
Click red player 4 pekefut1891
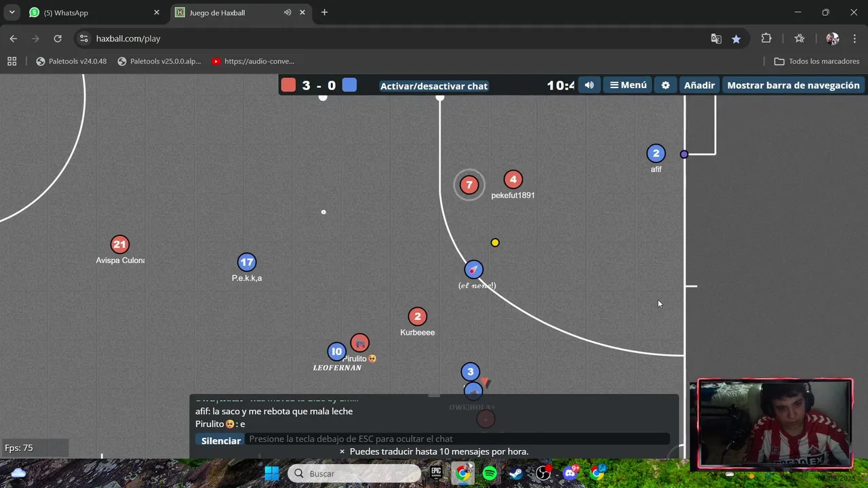513,180
